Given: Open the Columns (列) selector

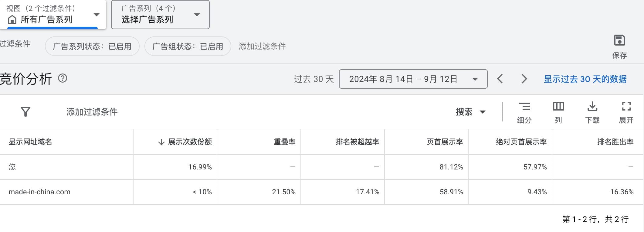Looking at the screenshot, I should [558, 107].
